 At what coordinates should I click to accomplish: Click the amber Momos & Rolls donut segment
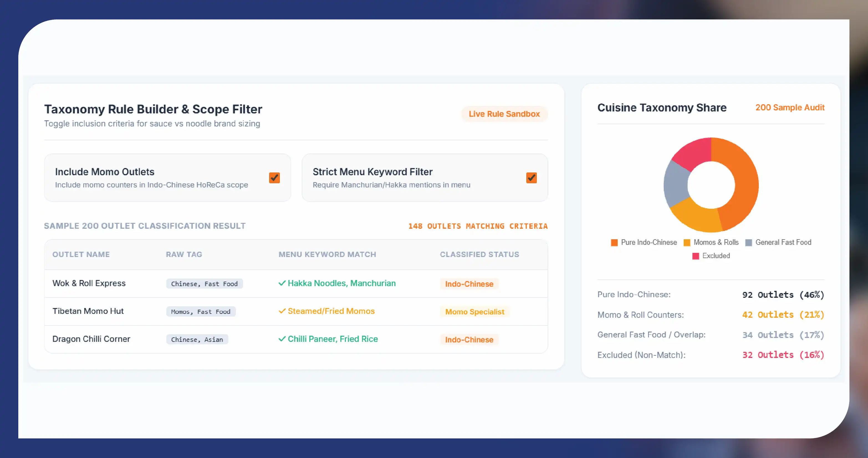[x=698, y=216]
